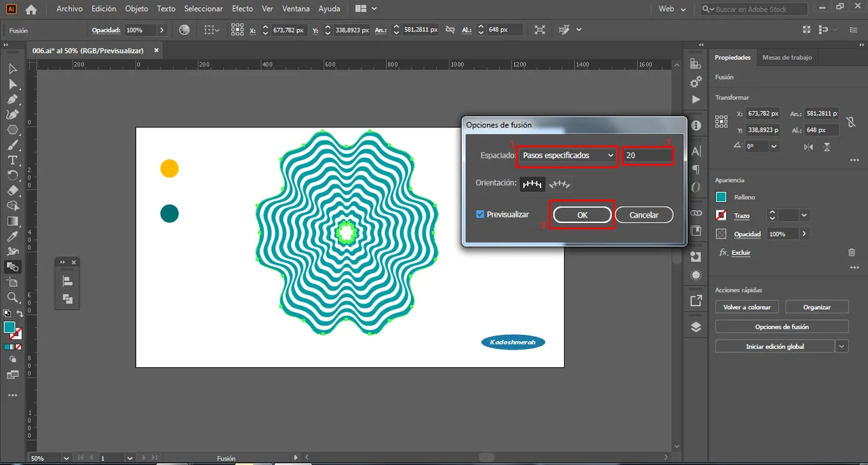Click Pathfinder icon in floating mini panel
Viewport: 868px width, 465px height.
click(68, 299)
